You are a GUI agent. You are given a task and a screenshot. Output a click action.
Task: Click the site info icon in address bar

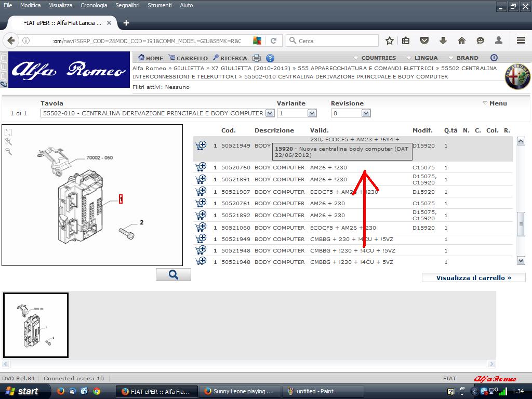pyautogui.click(x=26, y=41)
